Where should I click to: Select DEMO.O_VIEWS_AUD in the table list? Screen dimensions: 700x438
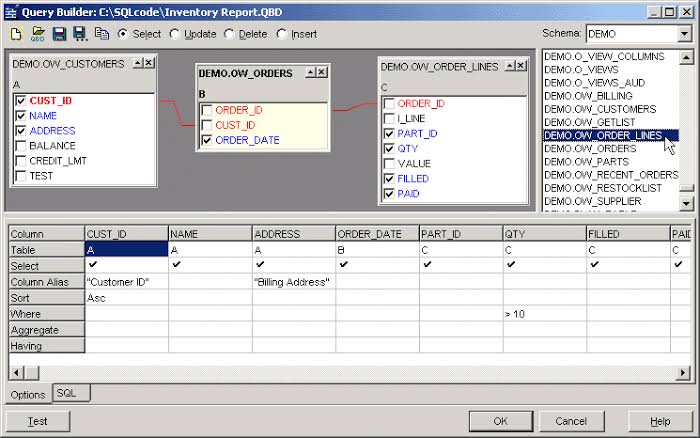[x=610, y=83]
